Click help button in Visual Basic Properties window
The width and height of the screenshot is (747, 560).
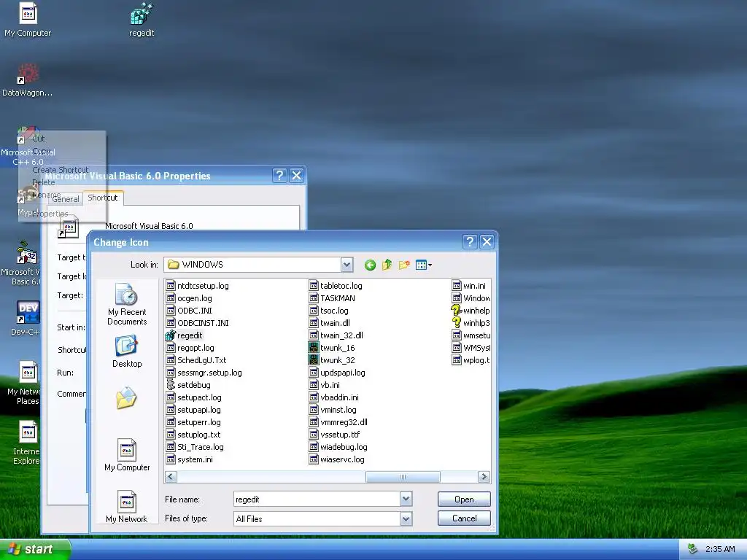pos(279,175)
